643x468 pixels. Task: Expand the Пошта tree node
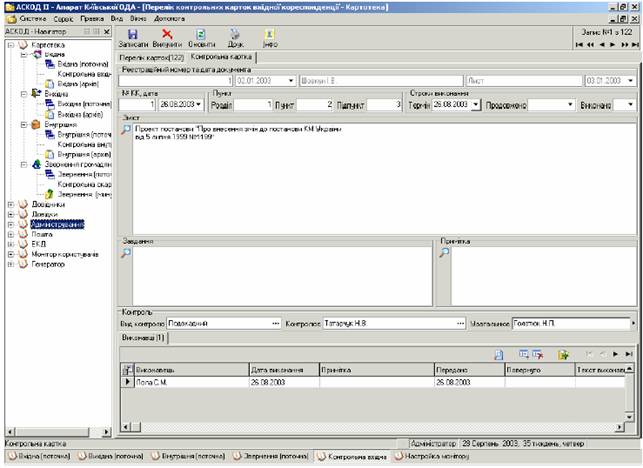click(x=10, y=233)
